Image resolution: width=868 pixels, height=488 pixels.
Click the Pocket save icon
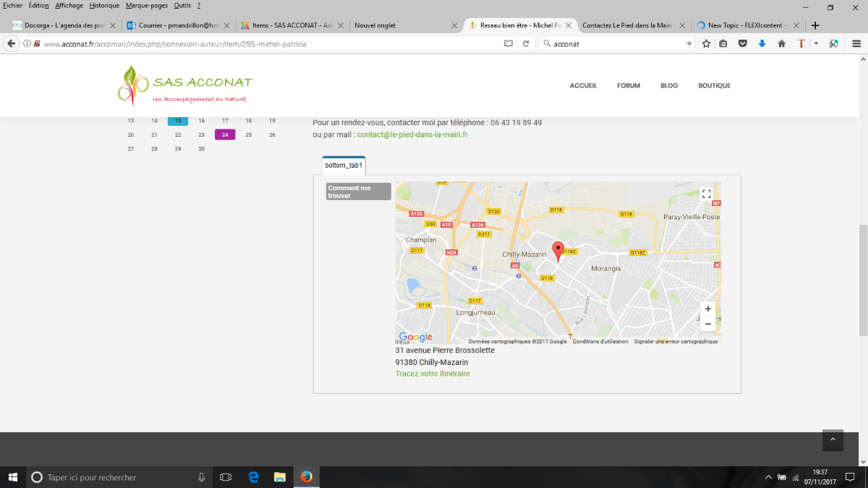point(742,43)
